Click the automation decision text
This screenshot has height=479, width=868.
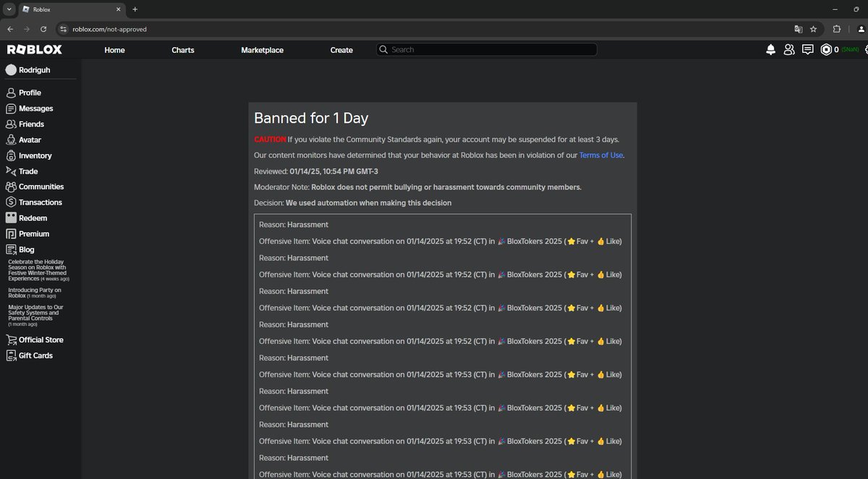(x=368, y=203)
